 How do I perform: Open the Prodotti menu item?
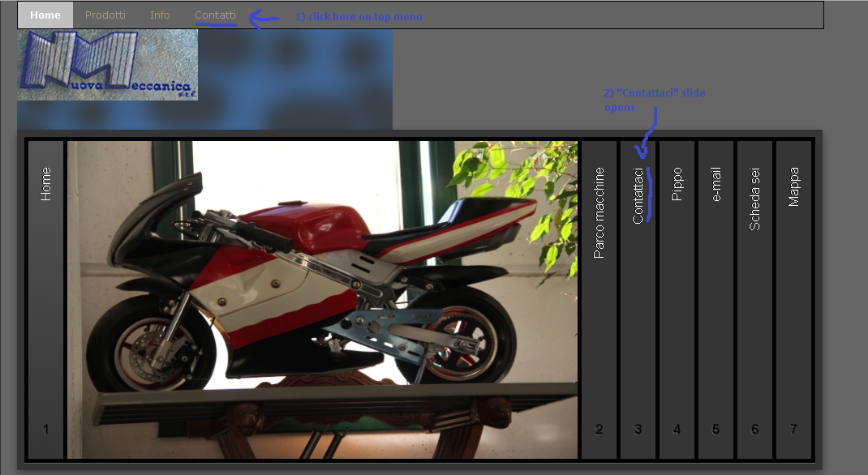pos(105,15)
